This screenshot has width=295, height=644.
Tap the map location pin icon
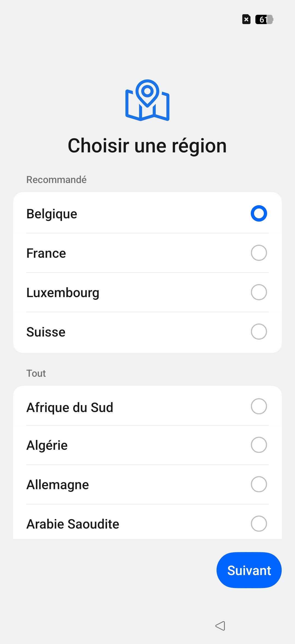pos(147,100)
